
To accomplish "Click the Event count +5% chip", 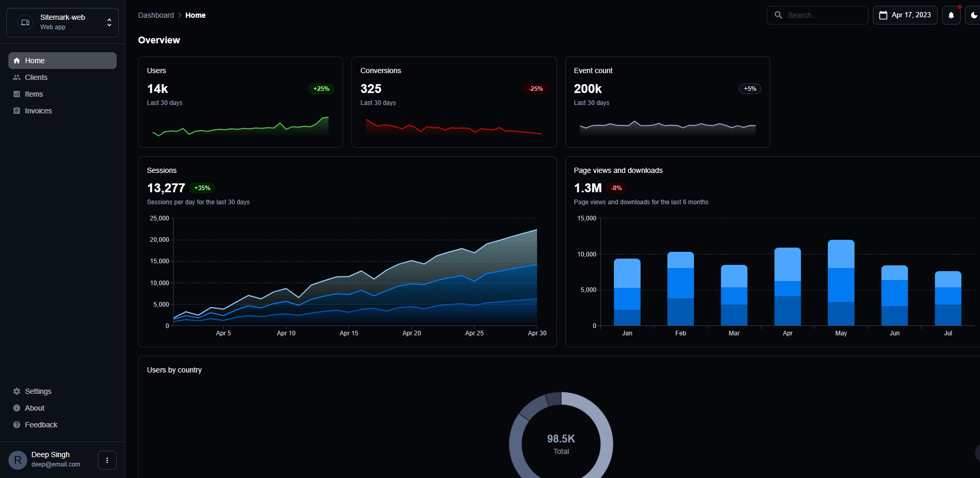I will point(750,89).
